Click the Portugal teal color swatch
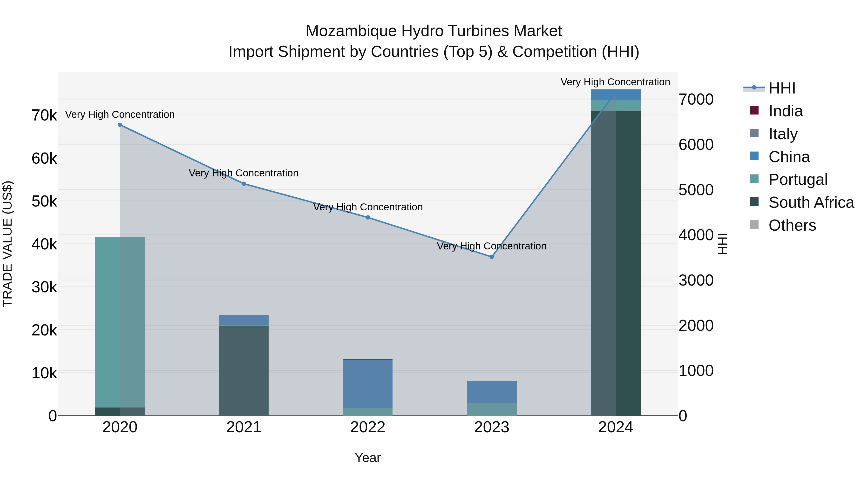868x488 pixels. coord(754,179)
